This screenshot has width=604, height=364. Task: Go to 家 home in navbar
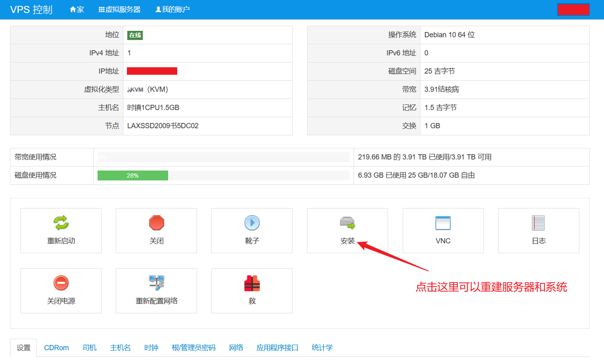pos(77,10)
